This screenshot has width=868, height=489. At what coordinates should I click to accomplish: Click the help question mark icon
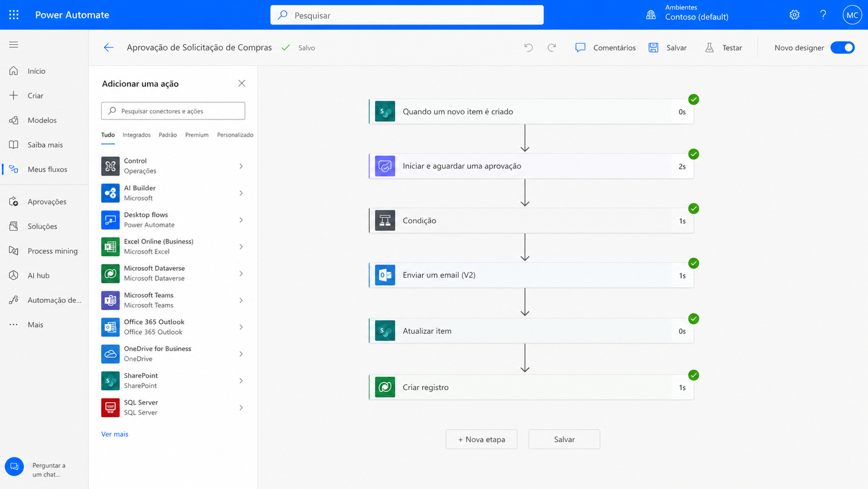point(823,15)
